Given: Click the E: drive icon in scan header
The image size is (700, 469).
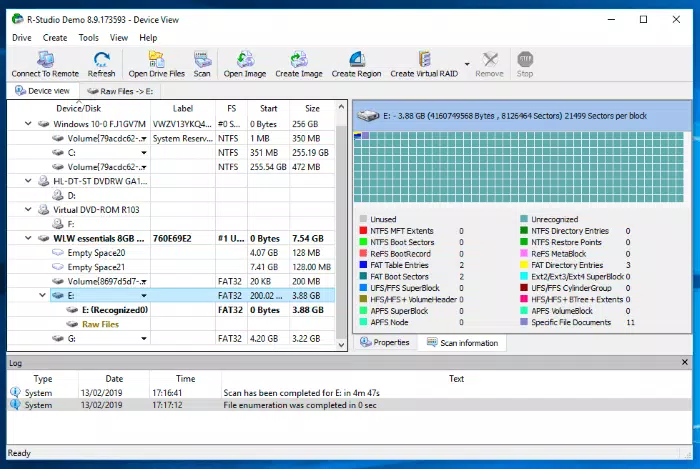Looking at the screenshot, I should point(368,116).
